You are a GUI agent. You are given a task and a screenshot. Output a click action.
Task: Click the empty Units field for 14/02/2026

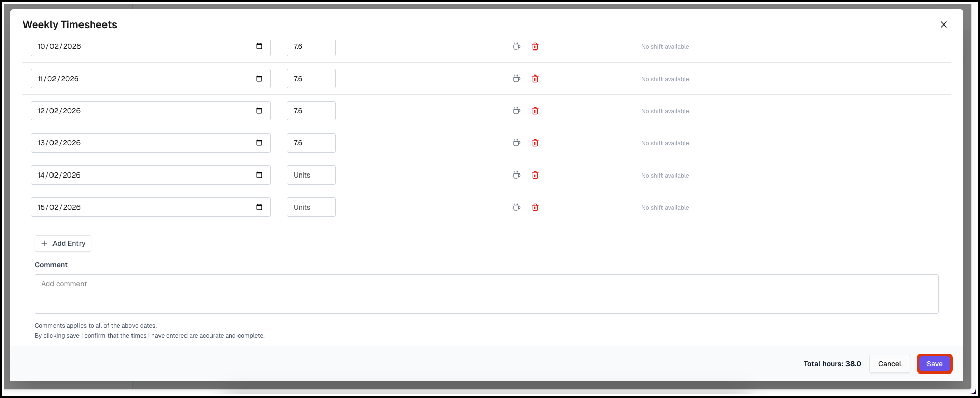[311, 175]
